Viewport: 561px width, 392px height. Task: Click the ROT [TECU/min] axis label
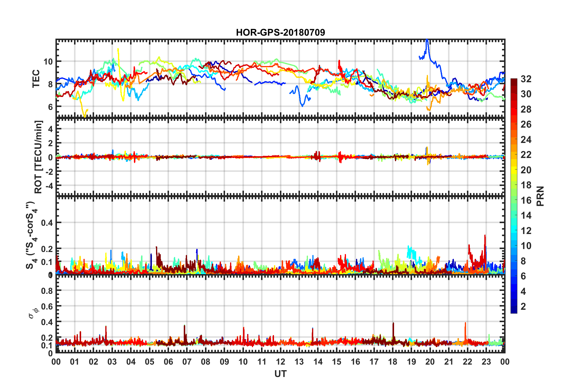[38, 157]
